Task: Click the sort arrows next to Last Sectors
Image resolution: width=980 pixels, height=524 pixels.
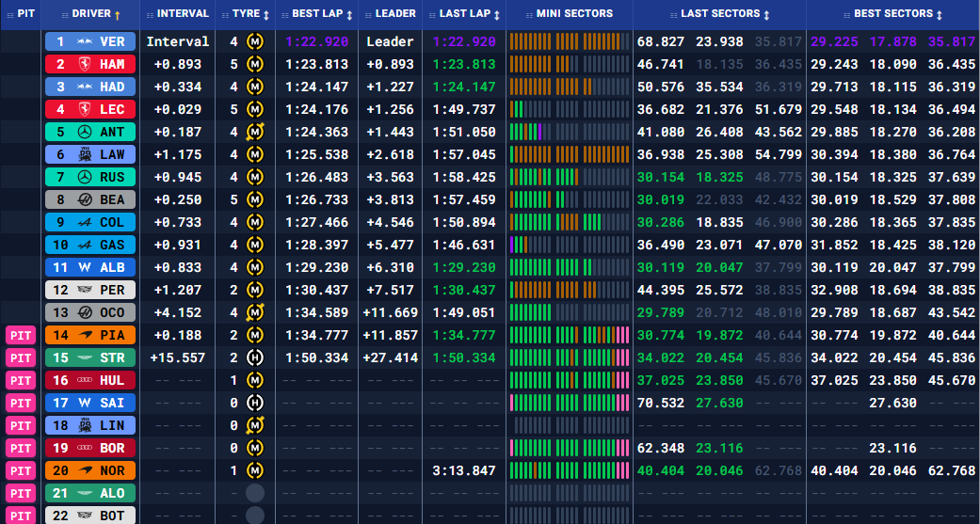Action: (766, 14)
